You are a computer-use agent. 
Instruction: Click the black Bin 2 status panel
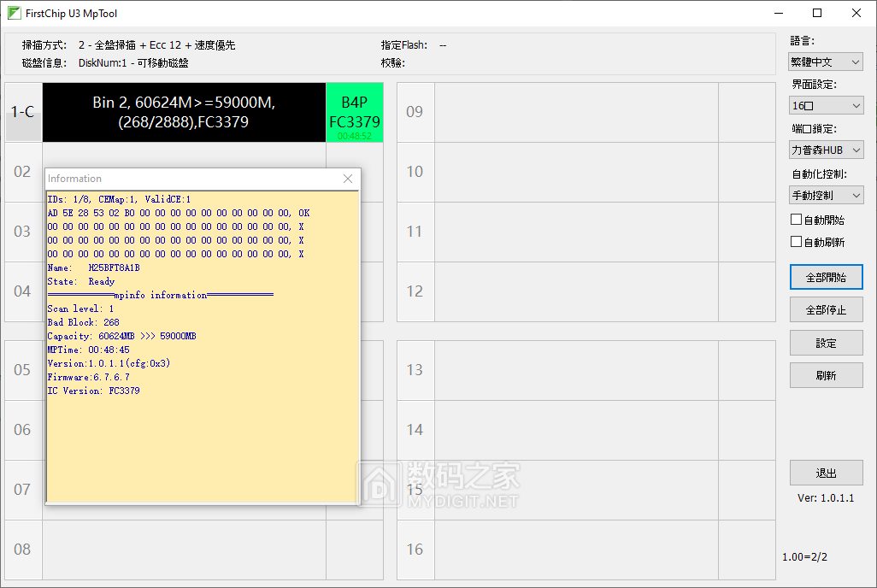tap(184, 112)
